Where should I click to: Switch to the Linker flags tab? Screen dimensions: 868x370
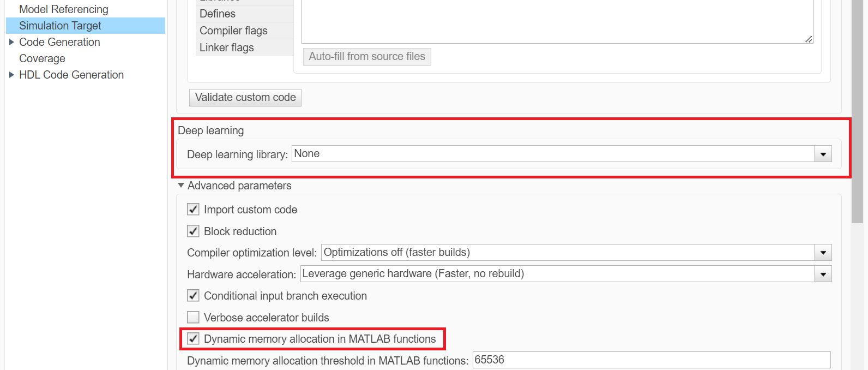pyautogui.click(x=227, y=47)
